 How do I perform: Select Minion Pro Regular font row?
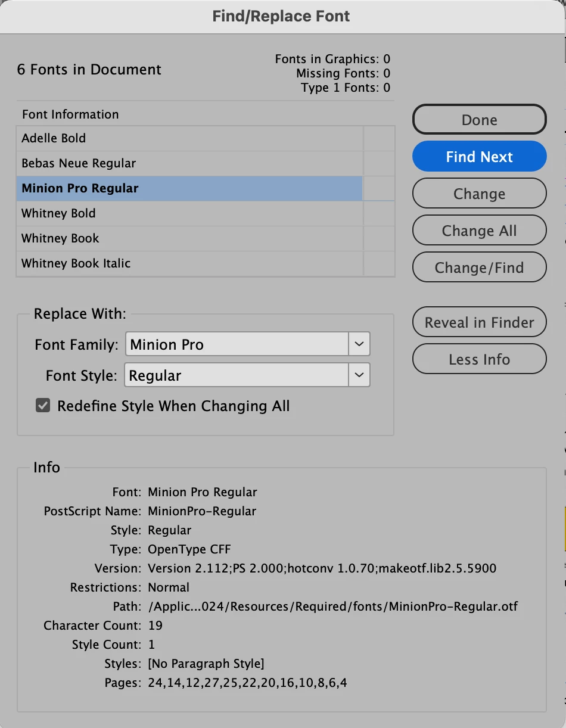[206, 188]
